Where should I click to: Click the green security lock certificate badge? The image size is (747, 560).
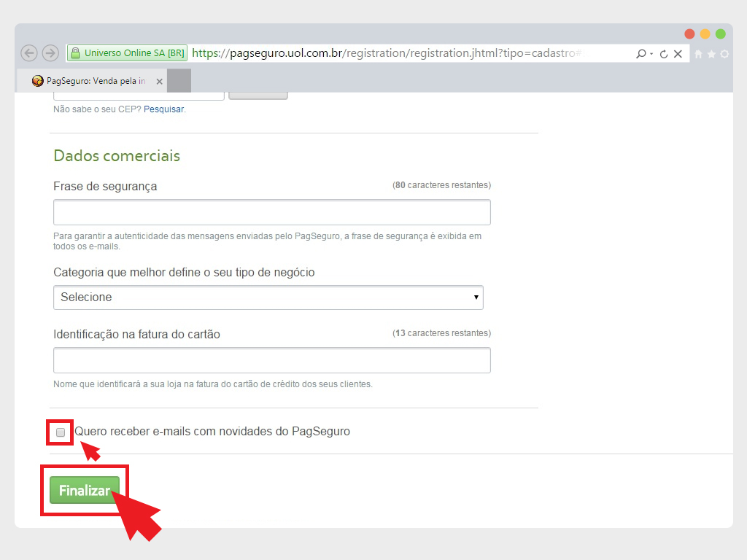[x=127, y=53]
